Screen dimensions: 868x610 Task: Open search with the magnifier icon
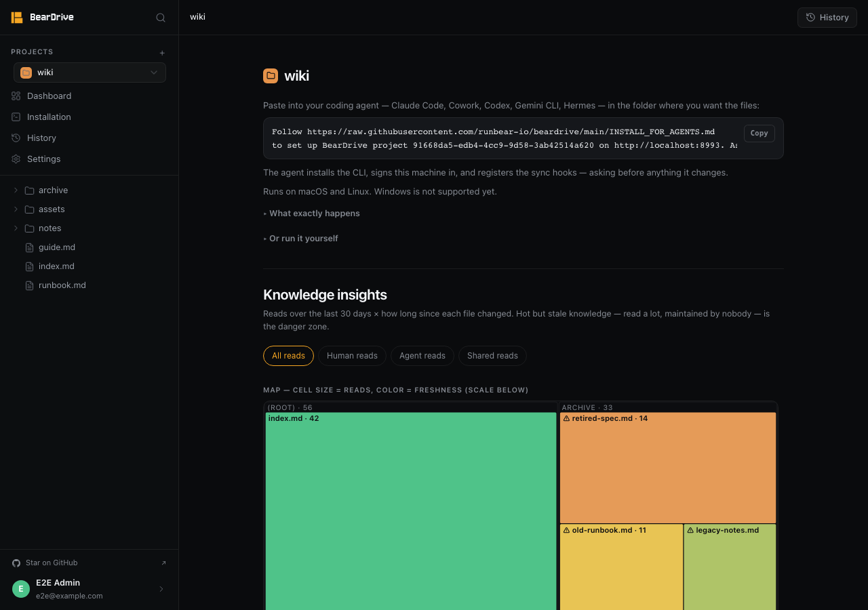coord(161,18)
